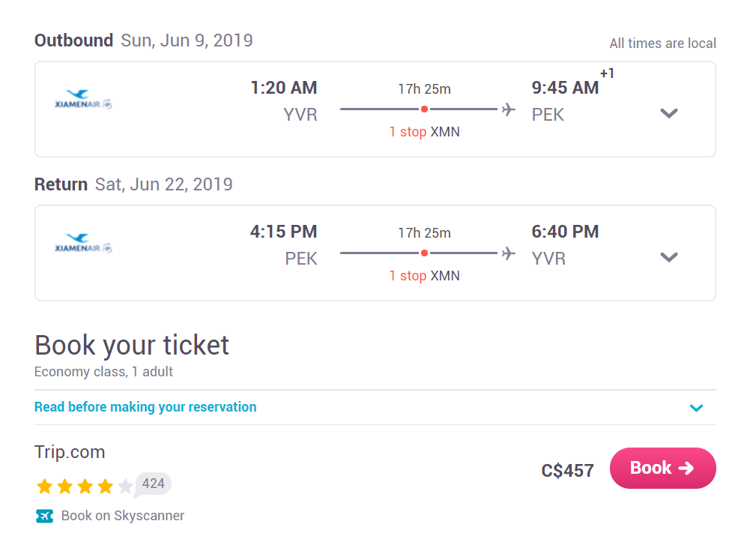Select the return flight card at 4:15 PM
The image size is (756, 539).
tap(375, 253)
